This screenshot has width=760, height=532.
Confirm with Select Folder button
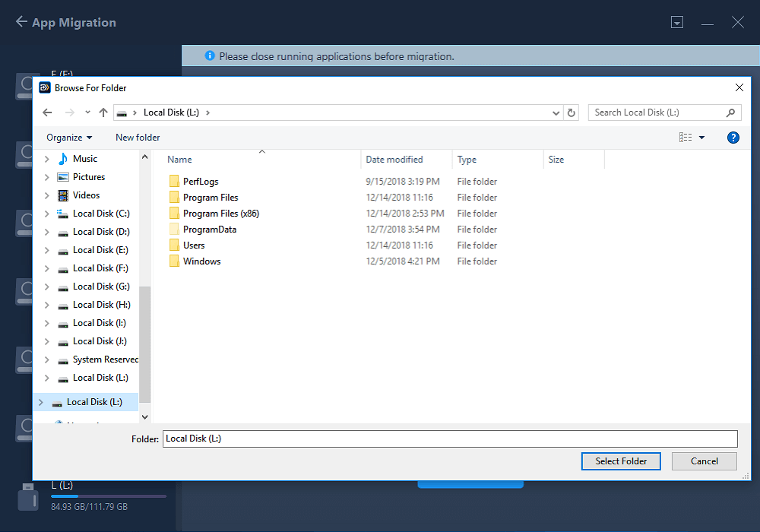click(620, 461)
